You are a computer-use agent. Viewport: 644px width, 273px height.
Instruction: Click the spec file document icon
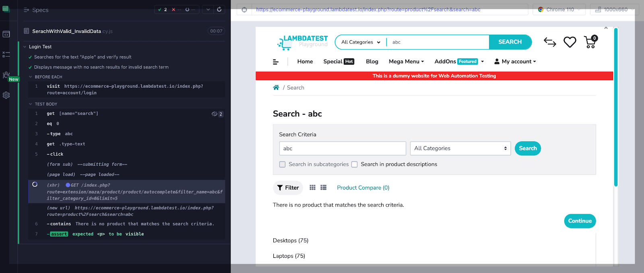point(27,31)
